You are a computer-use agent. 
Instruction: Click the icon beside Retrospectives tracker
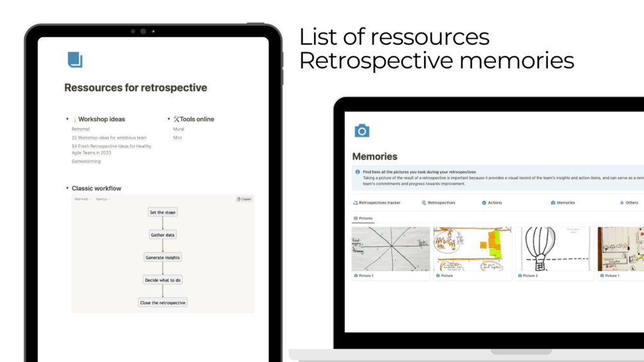point(355,202)
